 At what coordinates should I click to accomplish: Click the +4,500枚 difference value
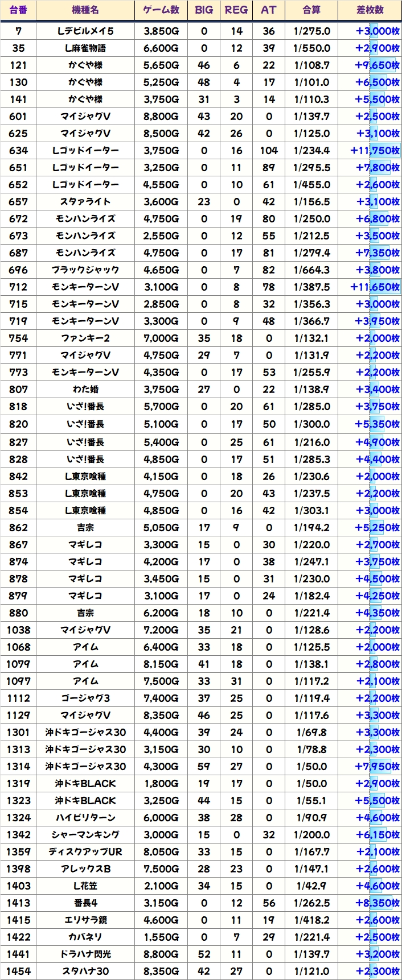pos(377,579)
